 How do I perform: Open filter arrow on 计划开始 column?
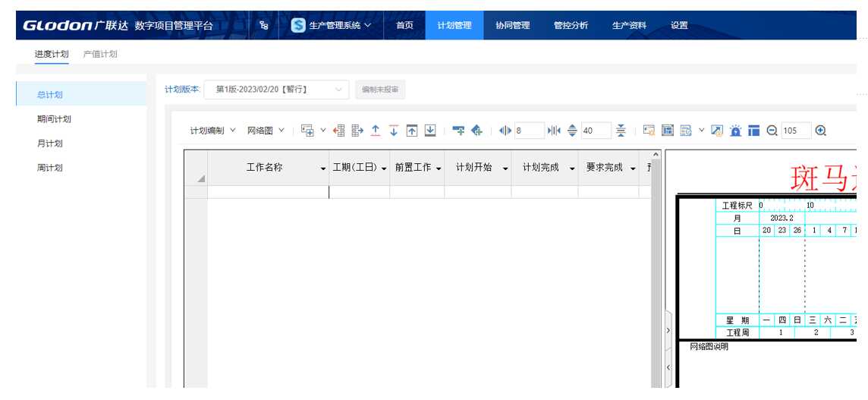point(505,169)
